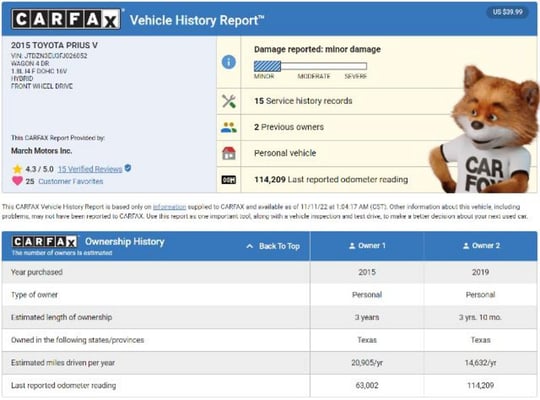Click the blue damage info icon

(229, 62)
